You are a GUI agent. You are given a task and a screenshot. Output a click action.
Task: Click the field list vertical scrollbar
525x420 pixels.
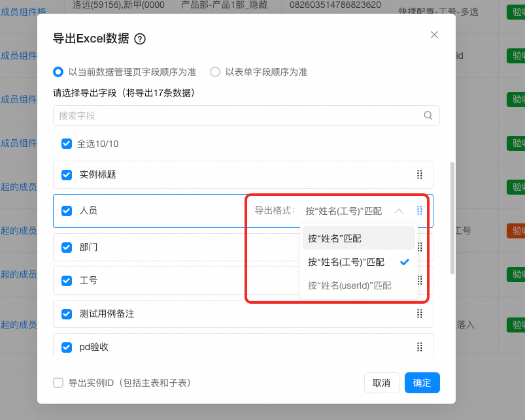tap(451, 219)
